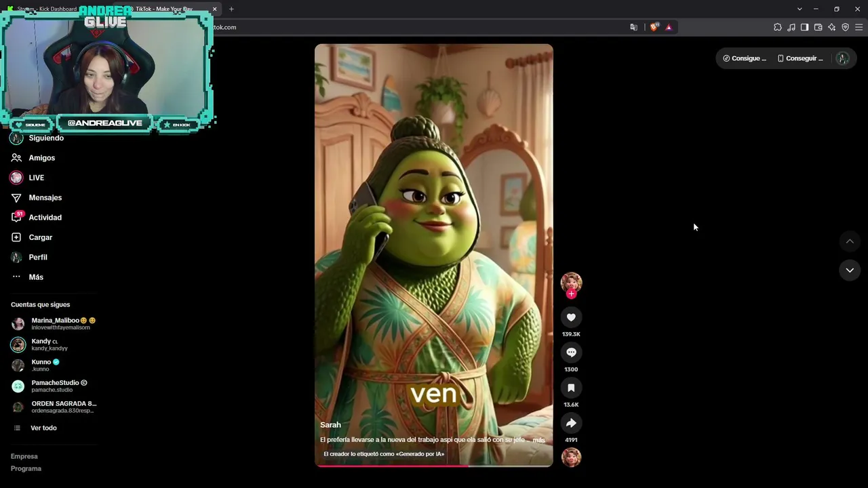Click the 'Conseguir ...' app button

[x=800, y=58]
